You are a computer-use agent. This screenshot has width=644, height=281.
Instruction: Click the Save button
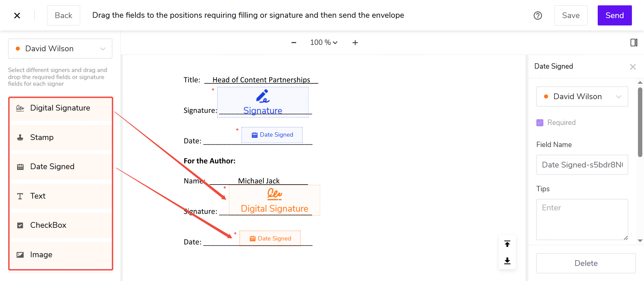point(571,15)
